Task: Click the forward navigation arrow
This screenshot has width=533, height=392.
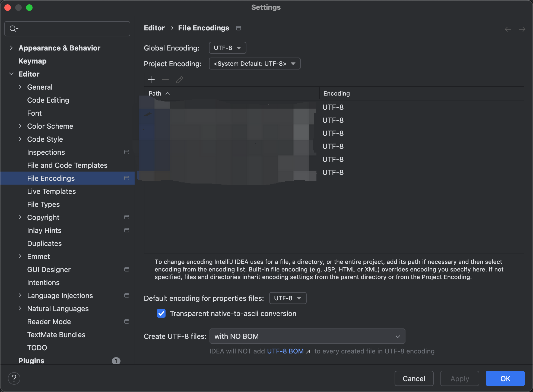Action: 522,29
